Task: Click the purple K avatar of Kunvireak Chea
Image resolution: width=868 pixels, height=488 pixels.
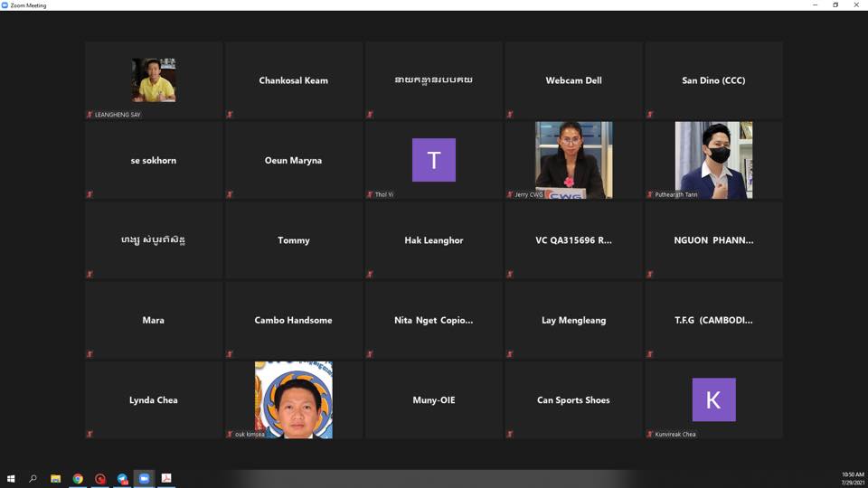Action: (x=713, y=399)
